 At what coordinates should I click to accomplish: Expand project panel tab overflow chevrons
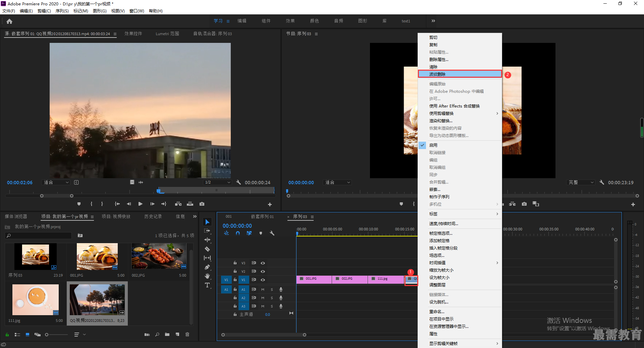click(195, 216)
